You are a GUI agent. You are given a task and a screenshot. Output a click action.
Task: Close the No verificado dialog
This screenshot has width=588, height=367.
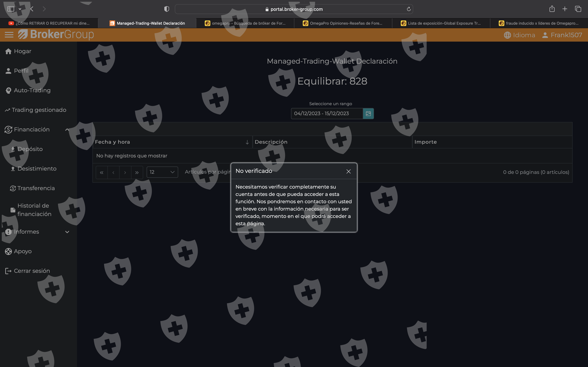[348, 171]
